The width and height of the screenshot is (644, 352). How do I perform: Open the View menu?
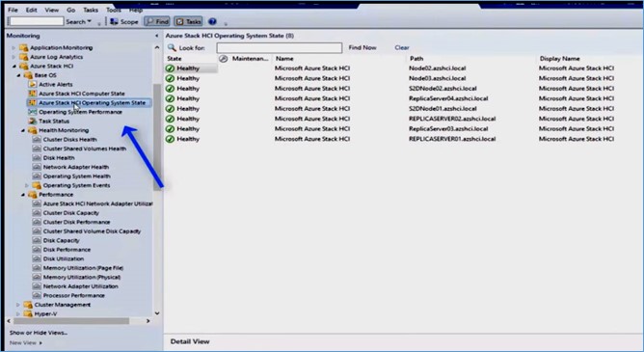[x=52, y=10]
